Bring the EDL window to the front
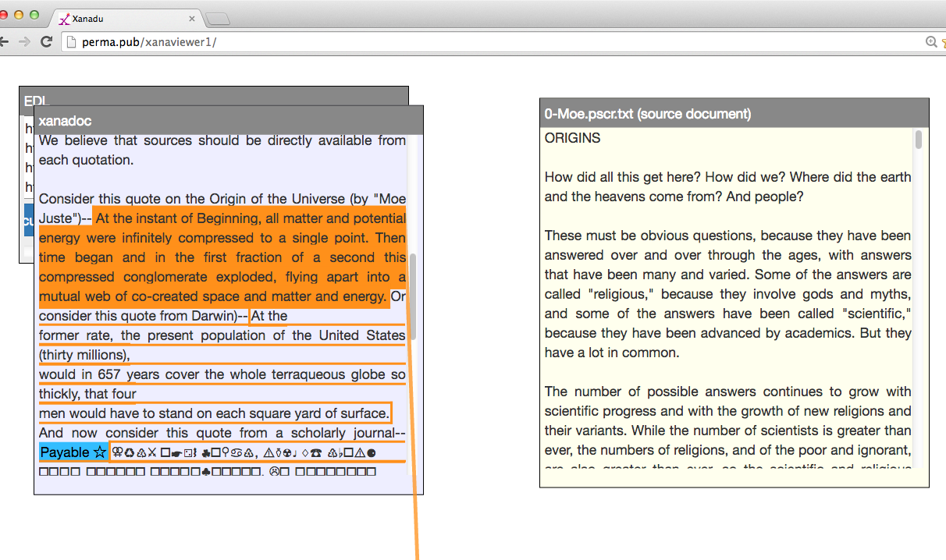The height and width of the screenshot is (560, 946). 213,96
